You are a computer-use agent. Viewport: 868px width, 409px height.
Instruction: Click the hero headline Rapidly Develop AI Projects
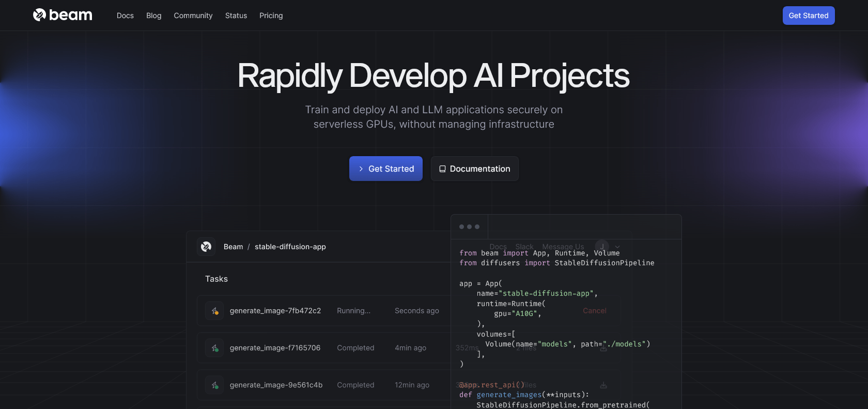pos(433,76)
